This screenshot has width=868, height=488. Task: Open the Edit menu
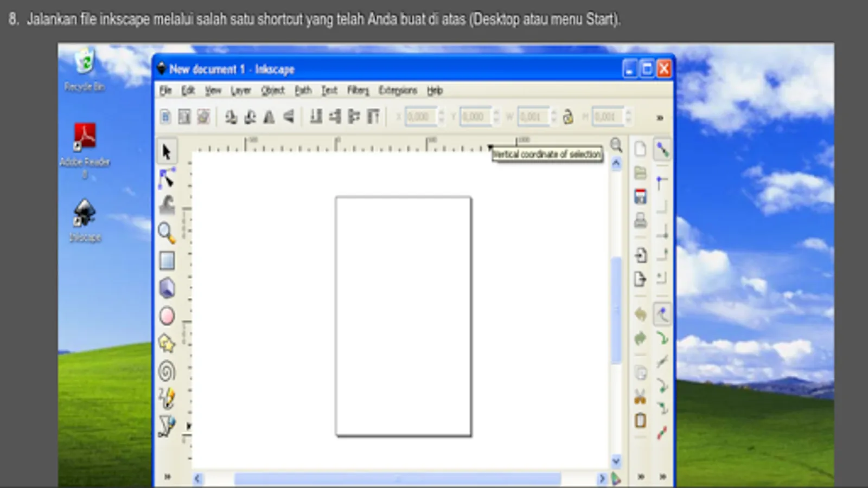pyautogui.click(x=188, y=91)
